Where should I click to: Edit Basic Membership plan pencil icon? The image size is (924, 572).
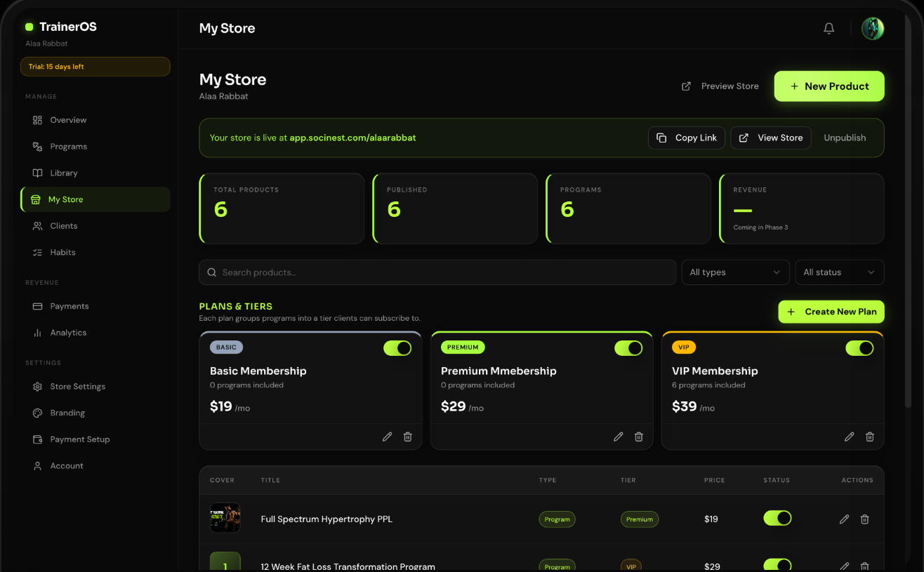click(x=387, y=437)
